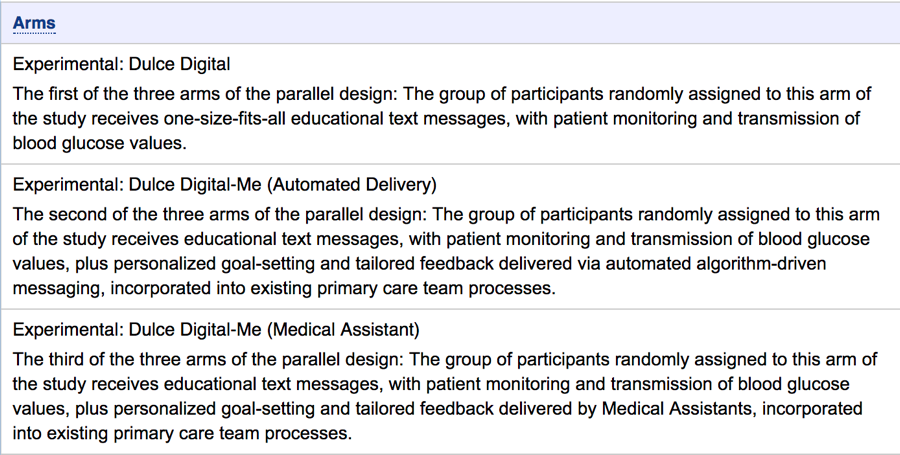Click 'blood glucose values.' ending first description
The height and width of the screenshot is (455, 900).
point(100,143)
